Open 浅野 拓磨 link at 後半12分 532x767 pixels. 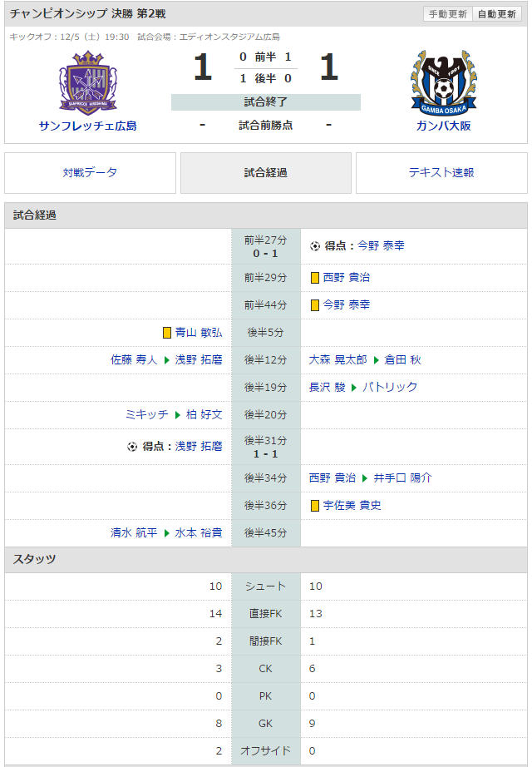[199, 359]
